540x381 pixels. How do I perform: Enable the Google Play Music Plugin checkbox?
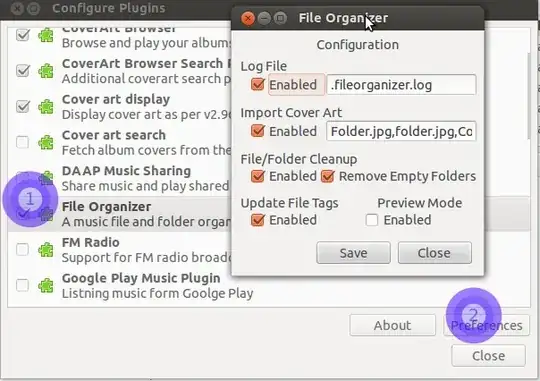23,285
